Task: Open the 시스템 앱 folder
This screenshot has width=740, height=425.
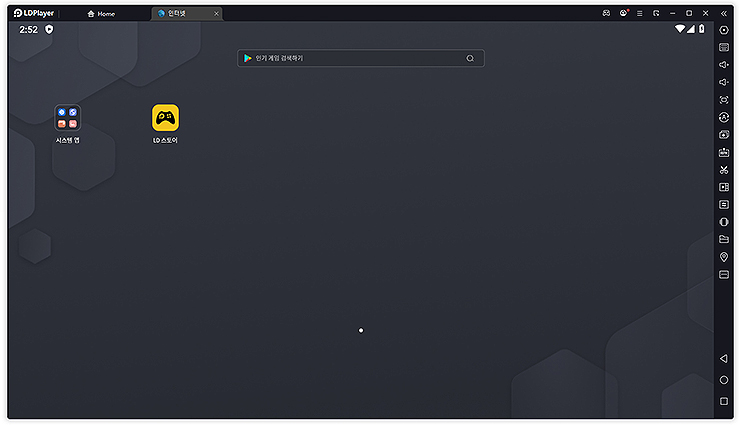Action: (67, 124)
